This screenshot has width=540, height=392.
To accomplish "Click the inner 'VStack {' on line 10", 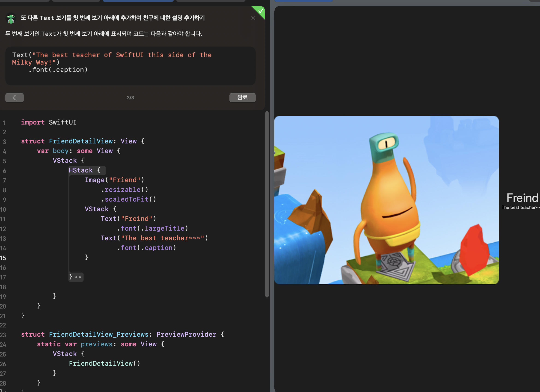I will coord(101,209).
